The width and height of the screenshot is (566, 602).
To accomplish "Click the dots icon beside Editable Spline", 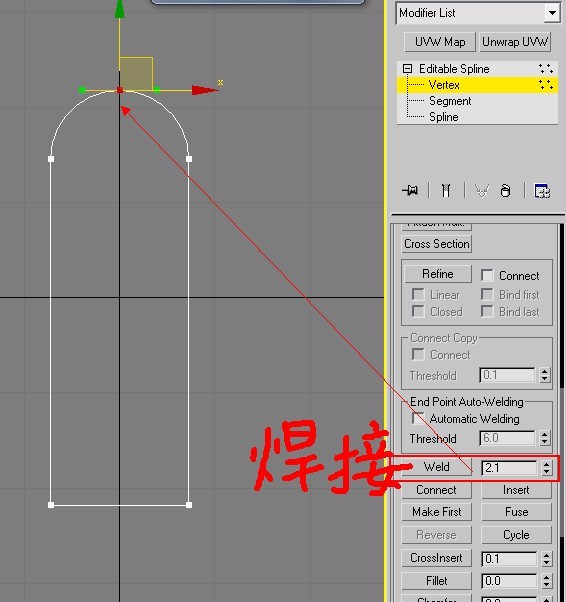I will [x=546, y=69].
